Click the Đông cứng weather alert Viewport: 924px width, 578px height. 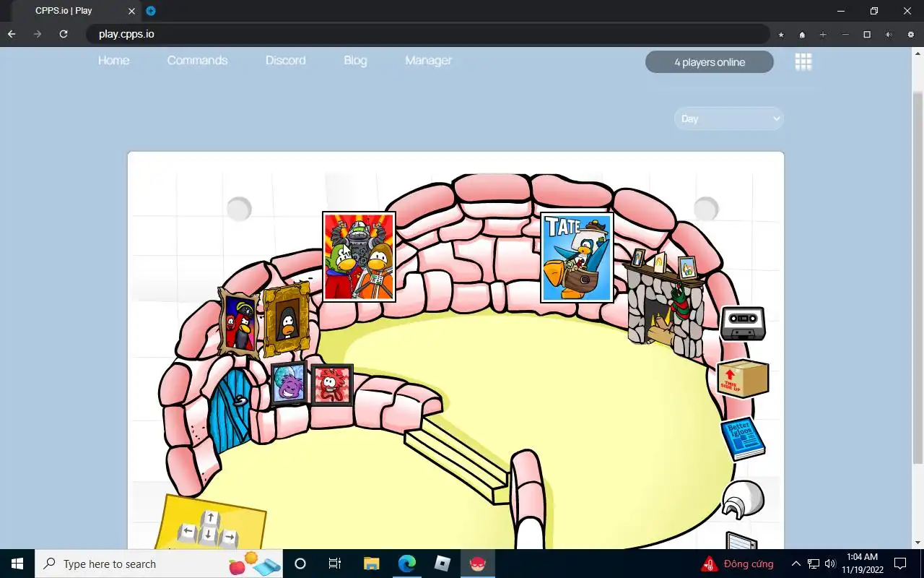click(738, 564)
